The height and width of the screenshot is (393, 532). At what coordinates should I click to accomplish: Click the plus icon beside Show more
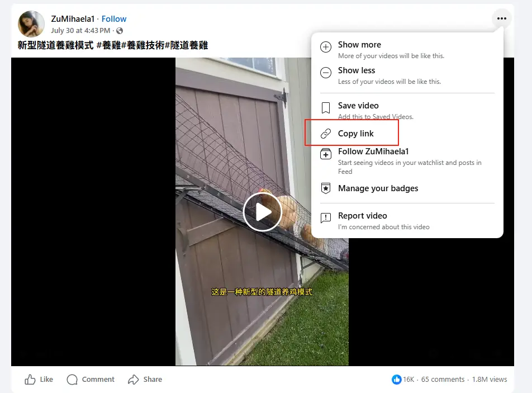326,48
